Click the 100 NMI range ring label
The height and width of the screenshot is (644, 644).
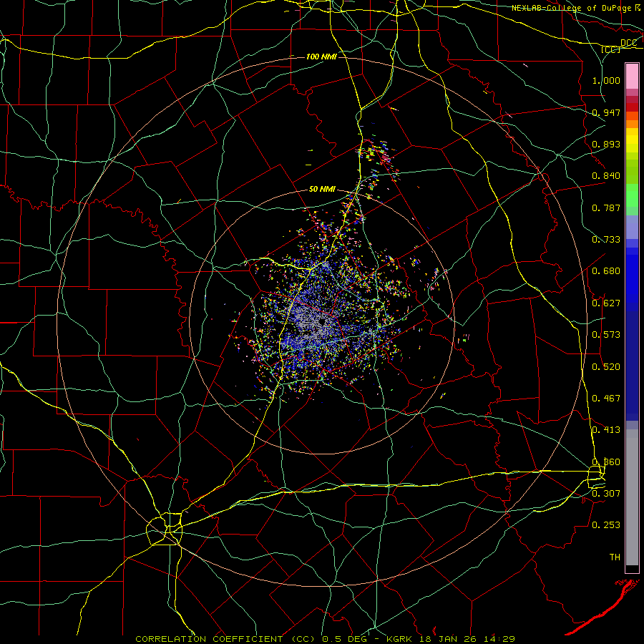(321, 57)
